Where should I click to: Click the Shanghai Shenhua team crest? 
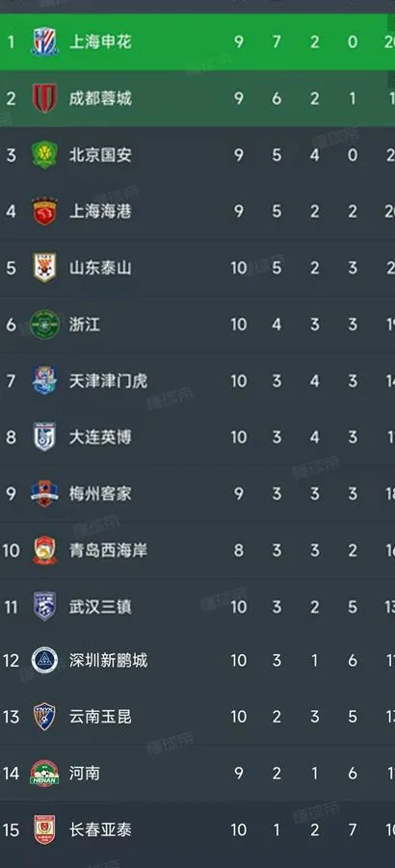pyautogui.click(x=44, y=41)
